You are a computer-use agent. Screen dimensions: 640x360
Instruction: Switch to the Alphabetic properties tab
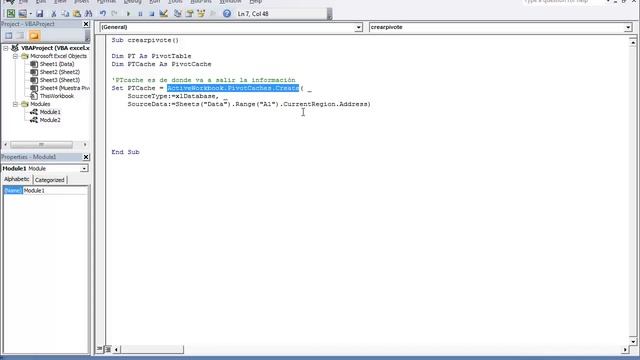(17, 179)
